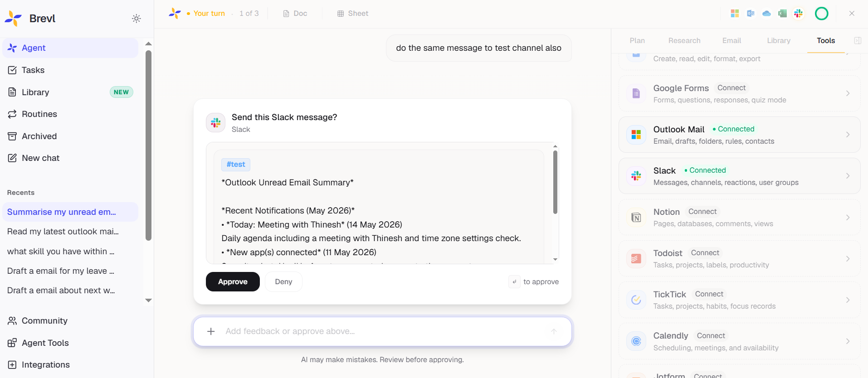Expand the Notion card chevron
This screenshot has width=868, height=378.
click(x=848, y=218)
